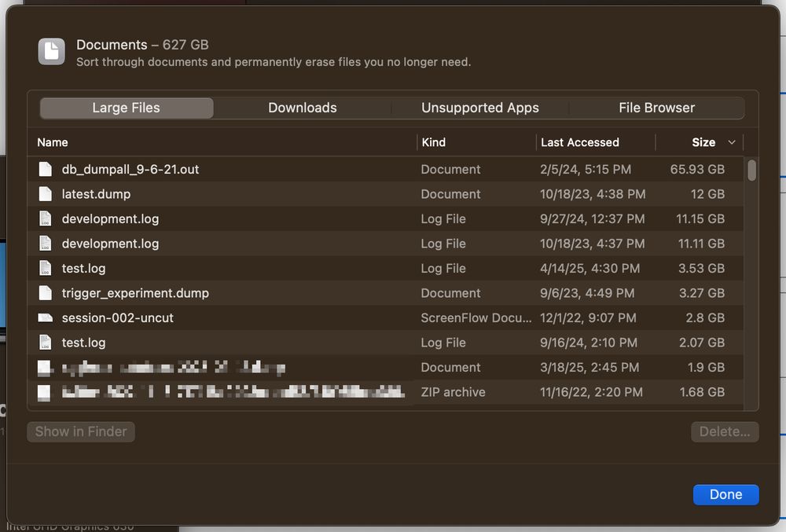Screen dimensions: 786x532
Task: Click the log file icon next to development.log
Action: [x=46, y=218]
